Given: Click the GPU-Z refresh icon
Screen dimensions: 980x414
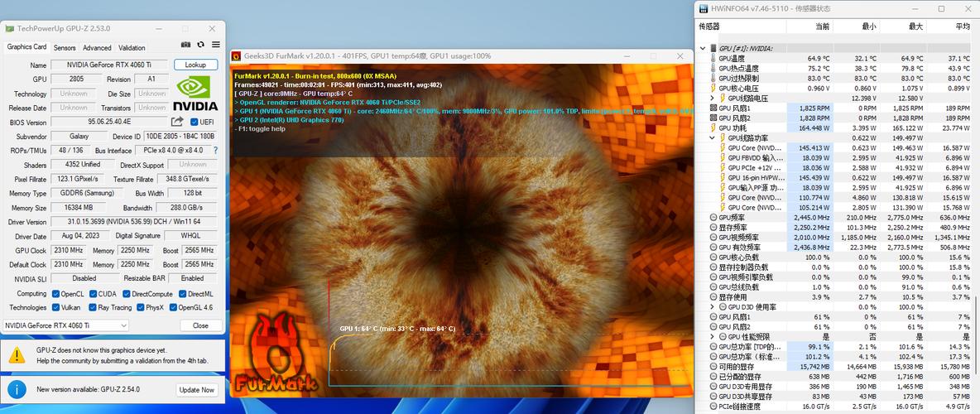Looking at the screenshot, I should (200, 45).
